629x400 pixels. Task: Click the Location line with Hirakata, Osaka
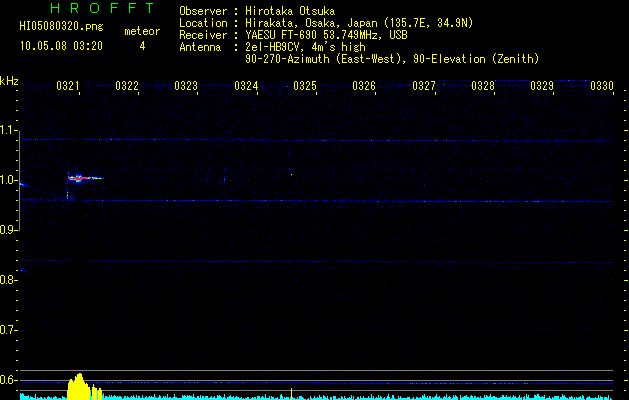pyautogui.click(x=326, y=23)
